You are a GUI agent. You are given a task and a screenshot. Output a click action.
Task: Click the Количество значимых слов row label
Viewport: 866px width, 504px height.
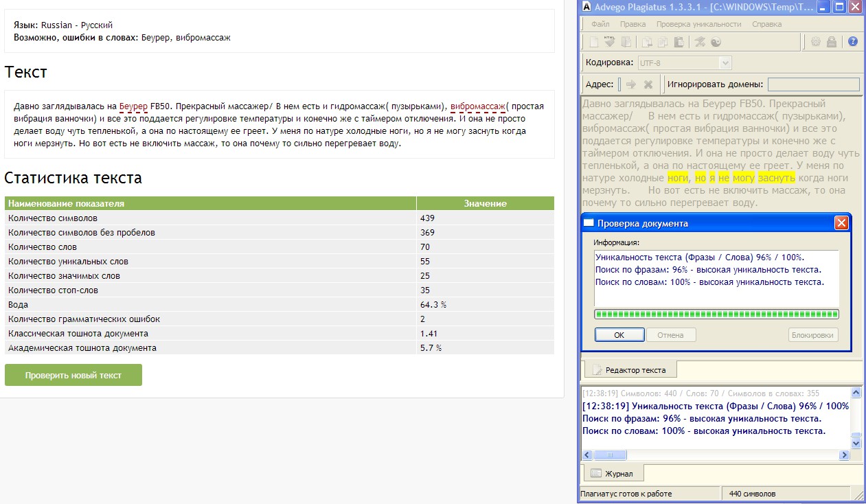(64, 276)
